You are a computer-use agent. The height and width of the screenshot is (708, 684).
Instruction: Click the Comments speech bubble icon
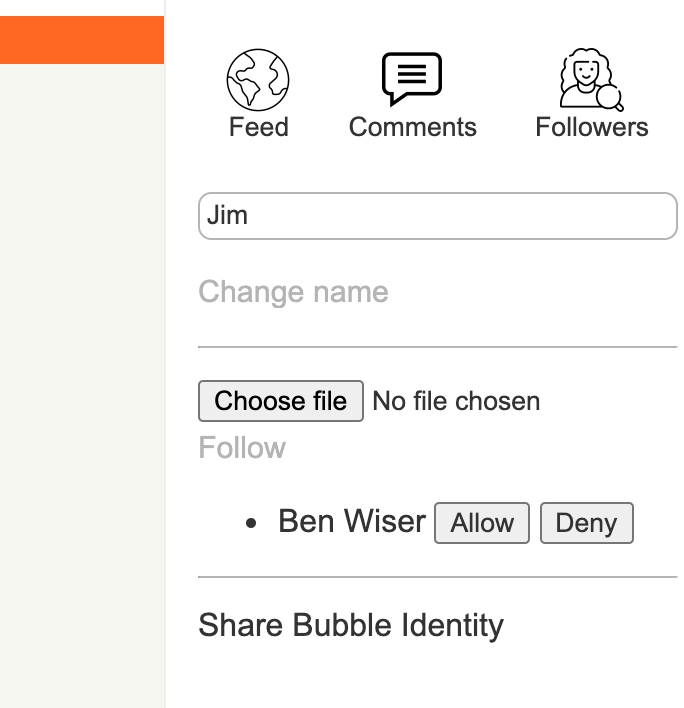(412, 79)
